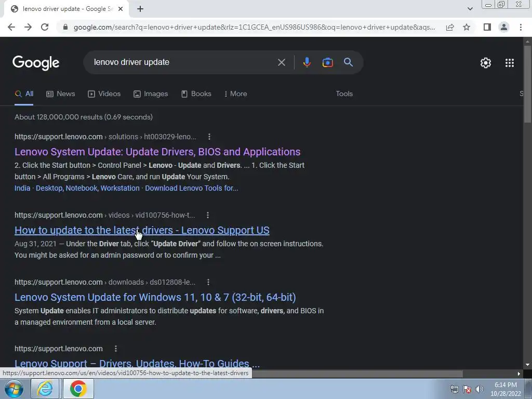Open options for the bare support.lenovo.com result
Viewport: 532px width, 399px height.
(116, 349)
